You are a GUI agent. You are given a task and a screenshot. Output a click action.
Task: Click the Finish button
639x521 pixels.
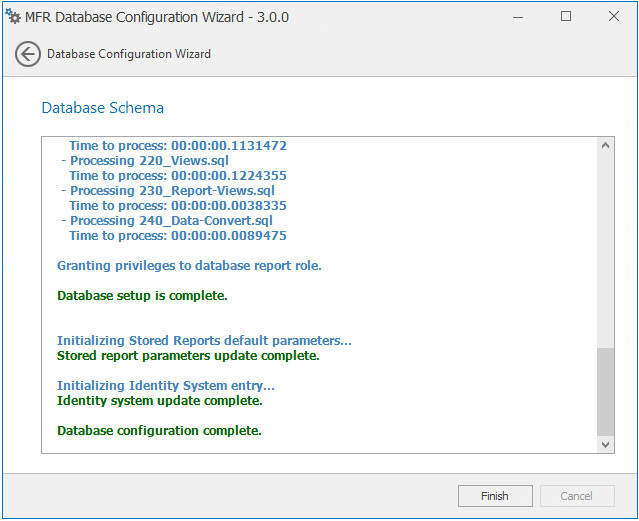(495, 496)
